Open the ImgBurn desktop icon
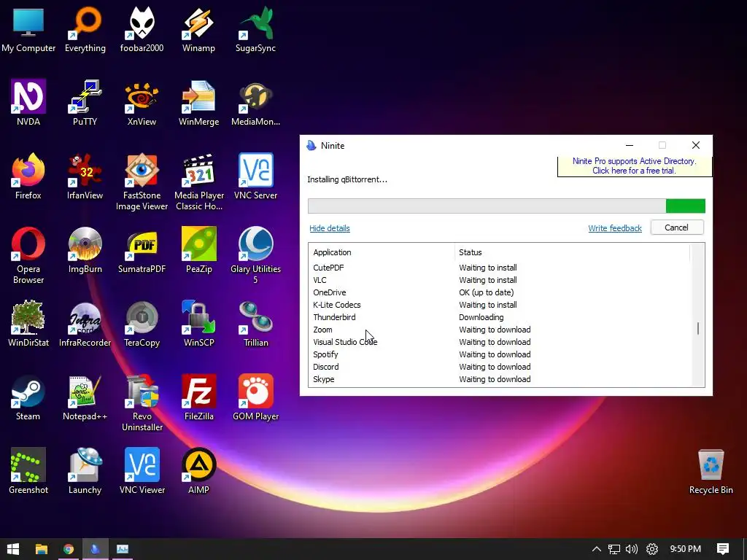This screenshot has height=560, width=747. [85, 251]
